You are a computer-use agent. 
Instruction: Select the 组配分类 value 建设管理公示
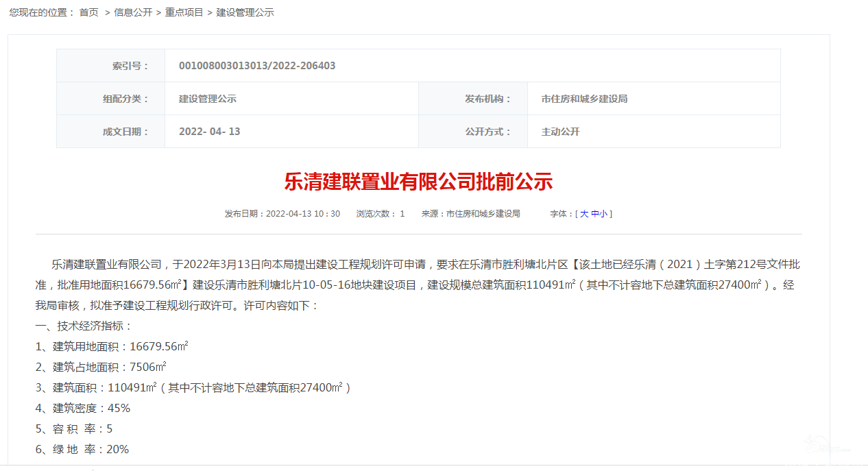pos(208,99)
